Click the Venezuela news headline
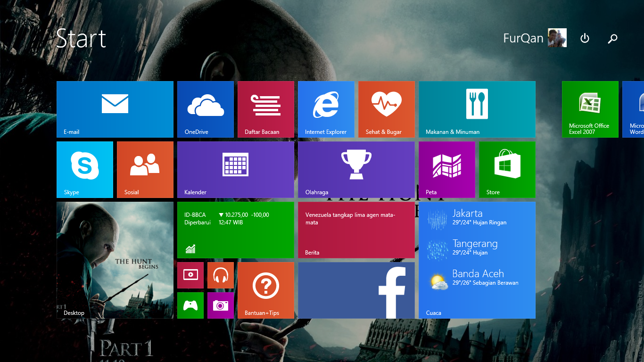The height and width of the screenshot is (362, 644). pyautogui.click(x=350, y=219)
